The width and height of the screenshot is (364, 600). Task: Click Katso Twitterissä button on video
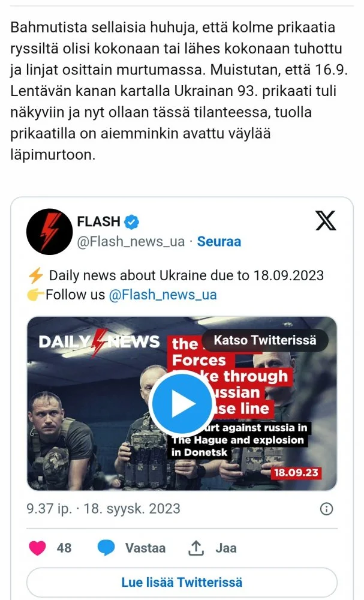[x=265, y=340]
